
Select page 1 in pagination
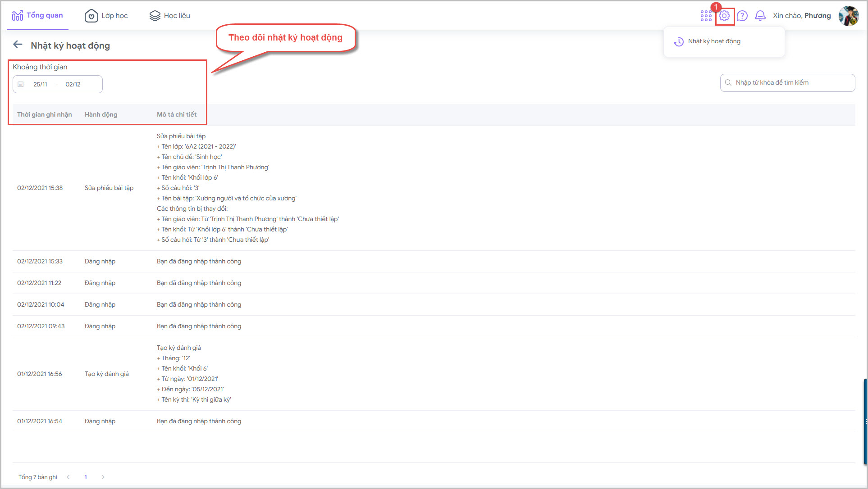(86, 477)
